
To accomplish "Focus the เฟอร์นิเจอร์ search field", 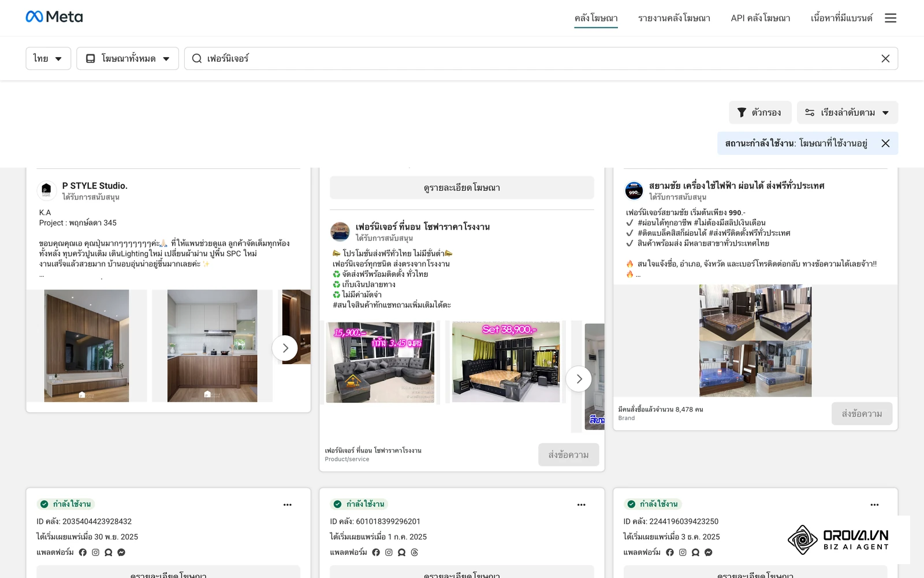I will 541,58.
